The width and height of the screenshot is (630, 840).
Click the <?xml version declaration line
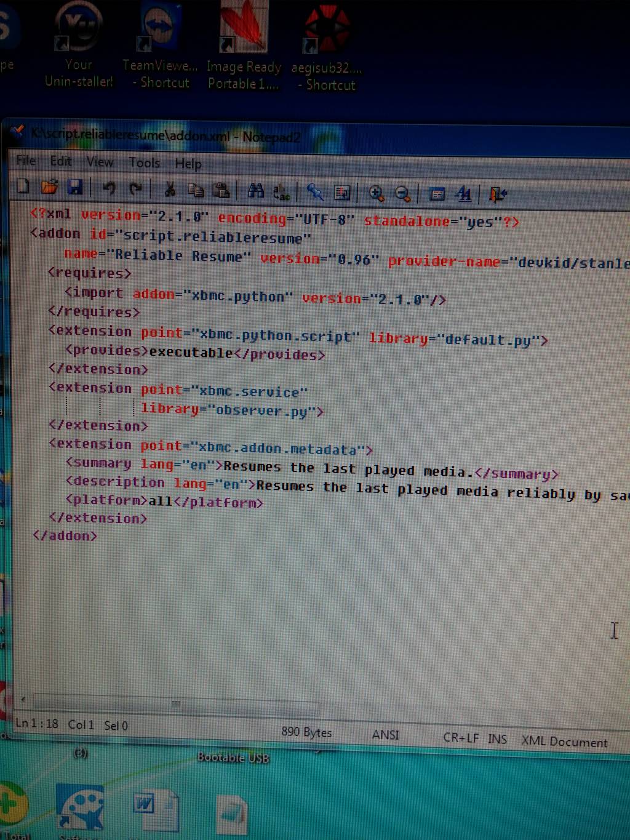tap(274, 218)
